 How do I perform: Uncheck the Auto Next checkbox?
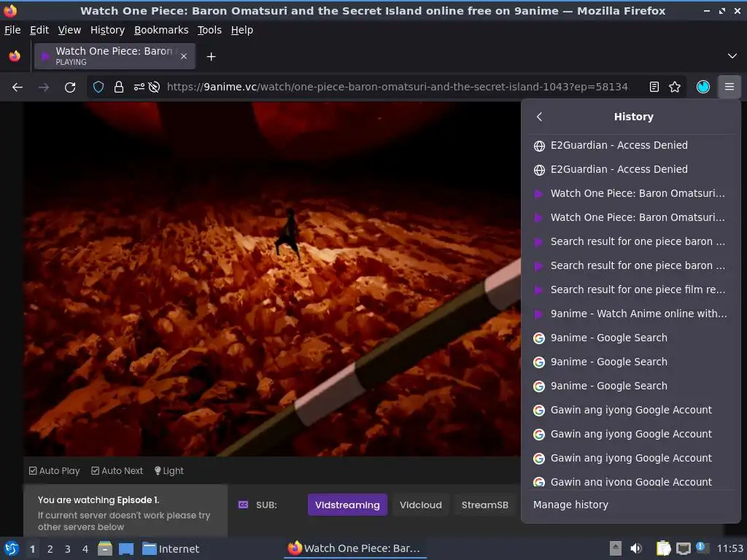click(x=96, y=470)
